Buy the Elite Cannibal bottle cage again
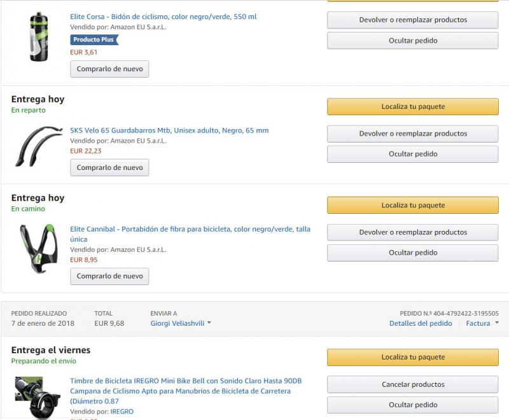Image resolution: width=509 pixels, height=420 pixels. tap(109, 276)
